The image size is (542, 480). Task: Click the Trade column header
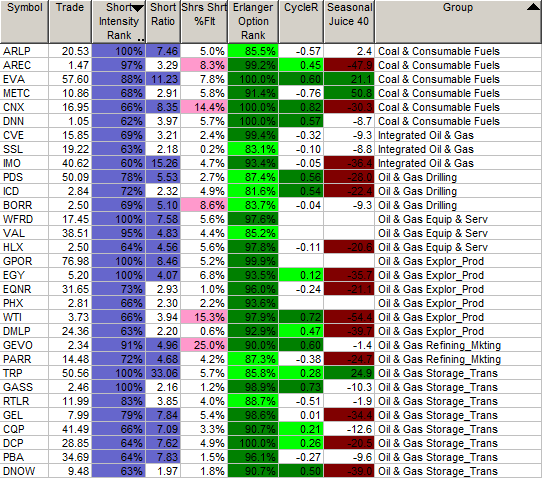[x=70, y=21]
